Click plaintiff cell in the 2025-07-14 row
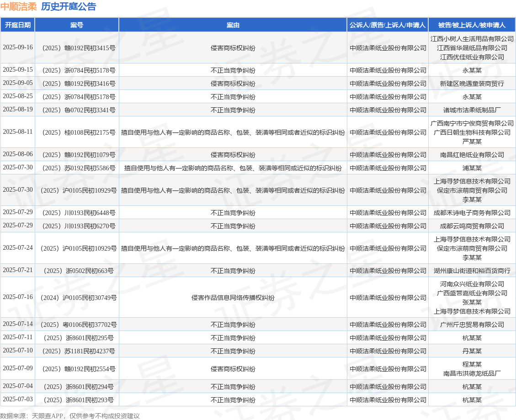The width and height of the screenshot is (516, 420). click(388, 325)
